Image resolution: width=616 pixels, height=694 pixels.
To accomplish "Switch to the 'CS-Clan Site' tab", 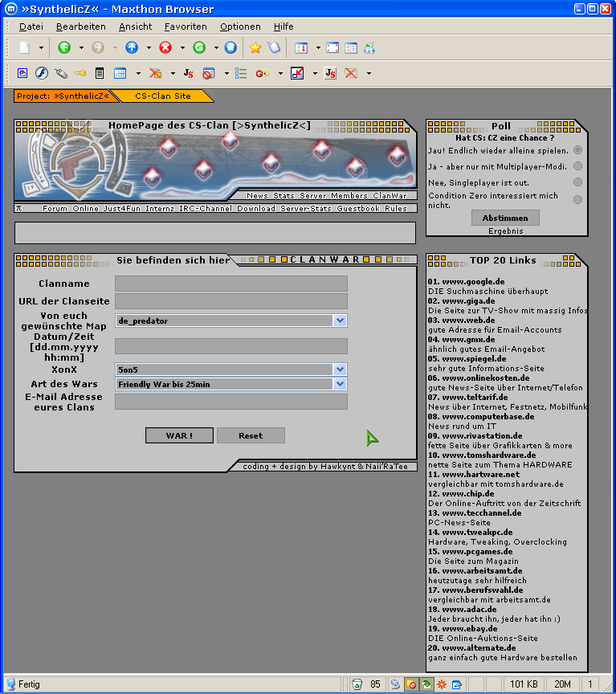I will click(163, 96).
